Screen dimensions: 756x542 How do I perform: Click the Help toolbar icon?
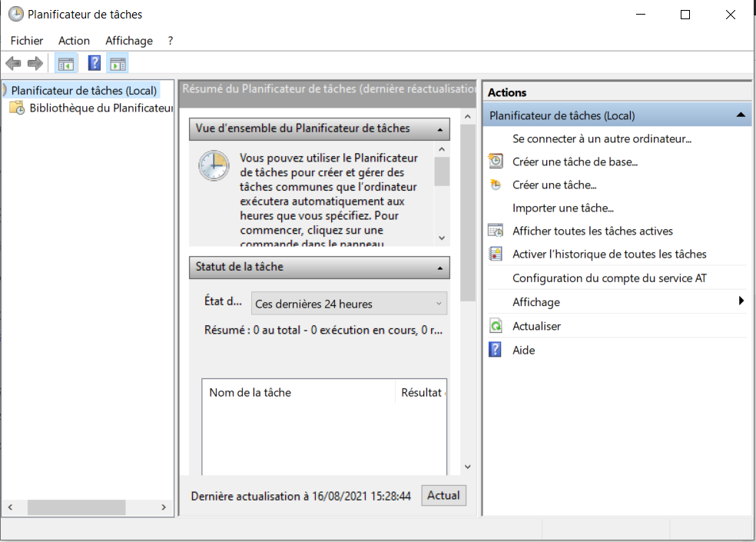click(94, 62)
